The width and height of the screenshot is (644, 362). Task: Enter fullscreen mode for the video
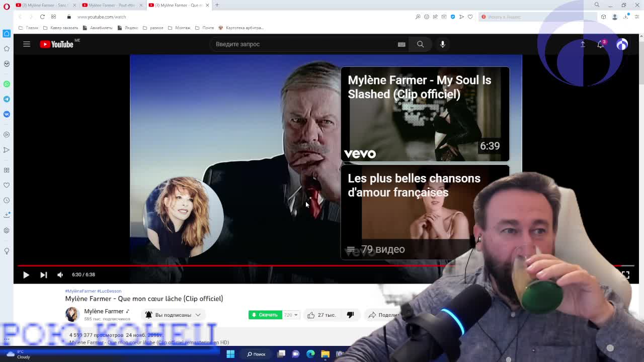[x=625, y=275]
